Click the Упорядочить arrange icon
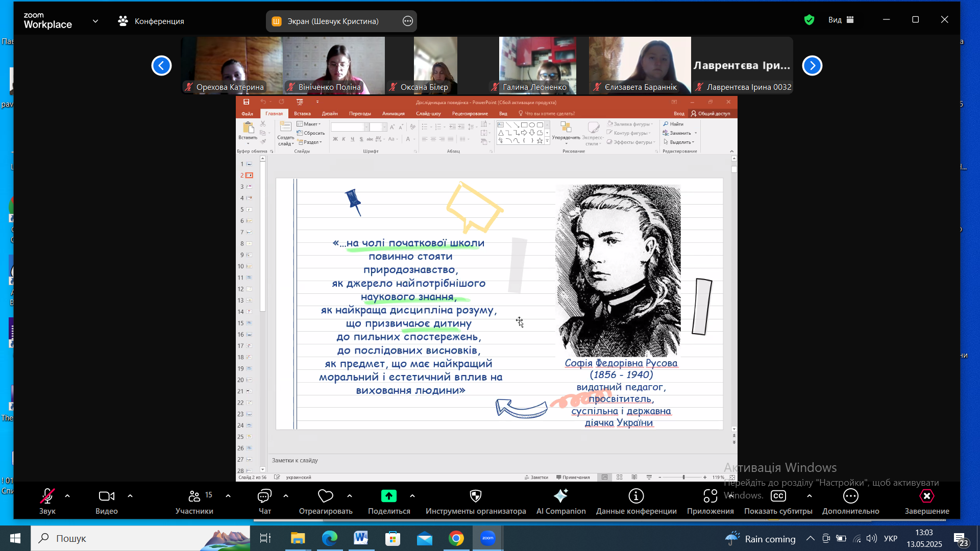Image resolution: width=980 pixels, height=551 pixels. [x=566, y=127]
